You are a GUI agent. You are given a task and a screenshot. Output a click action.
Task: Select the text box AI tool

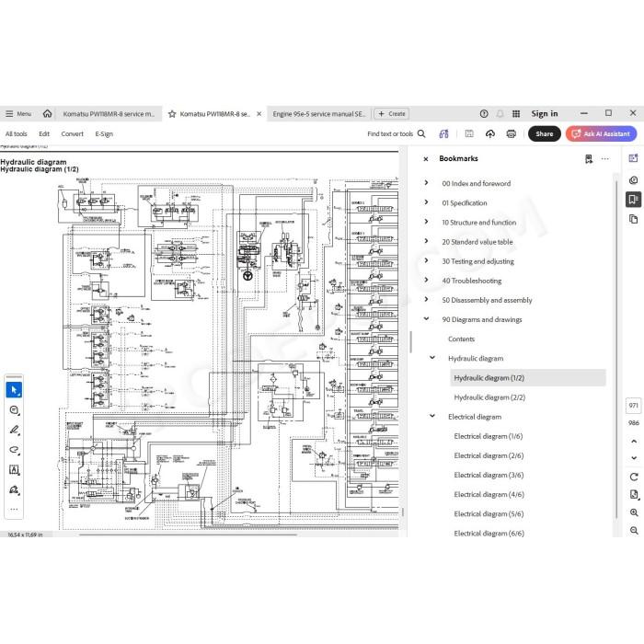click(x=14, y=470)
